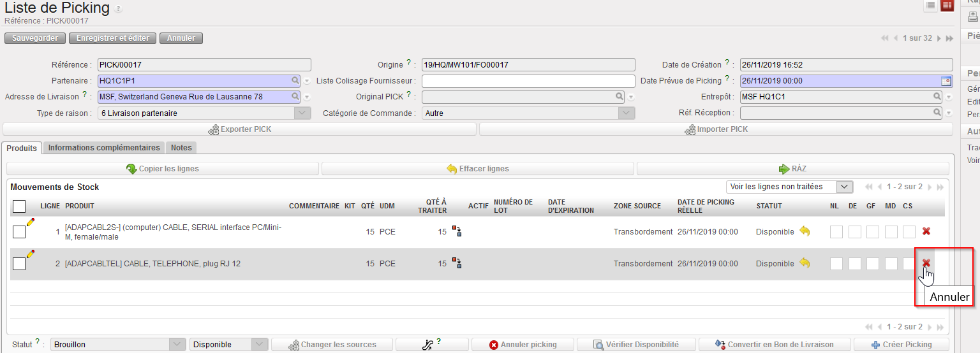
Task: Open the Notes tab
Action: (x=181, y=148)
